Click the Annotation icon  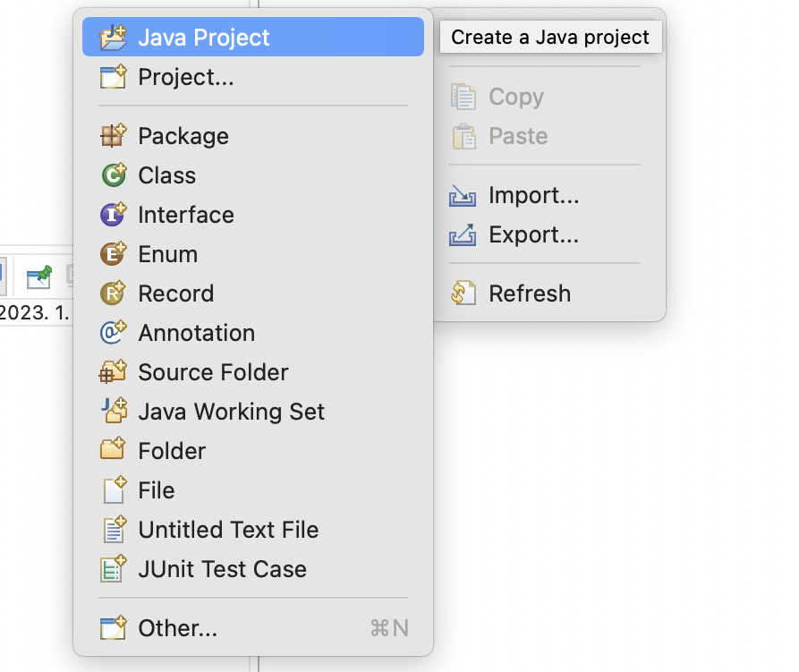tap(114, 333)
